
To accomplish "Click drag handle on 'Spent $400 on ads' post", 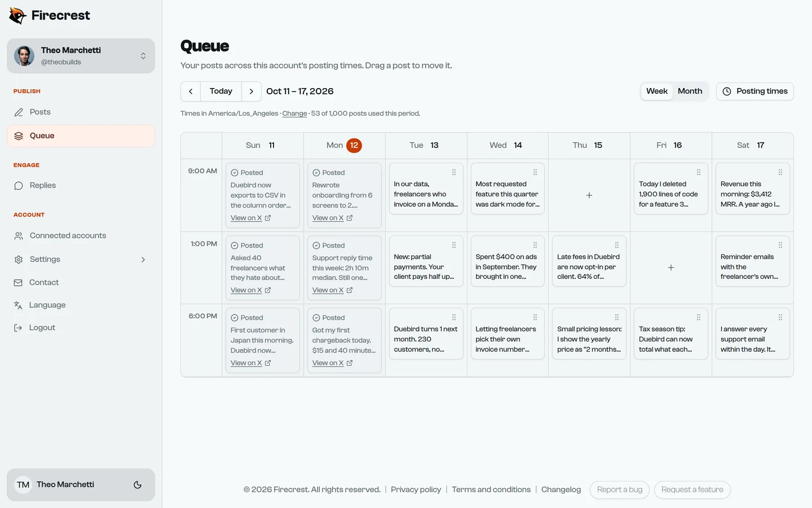I will (535, 245).
